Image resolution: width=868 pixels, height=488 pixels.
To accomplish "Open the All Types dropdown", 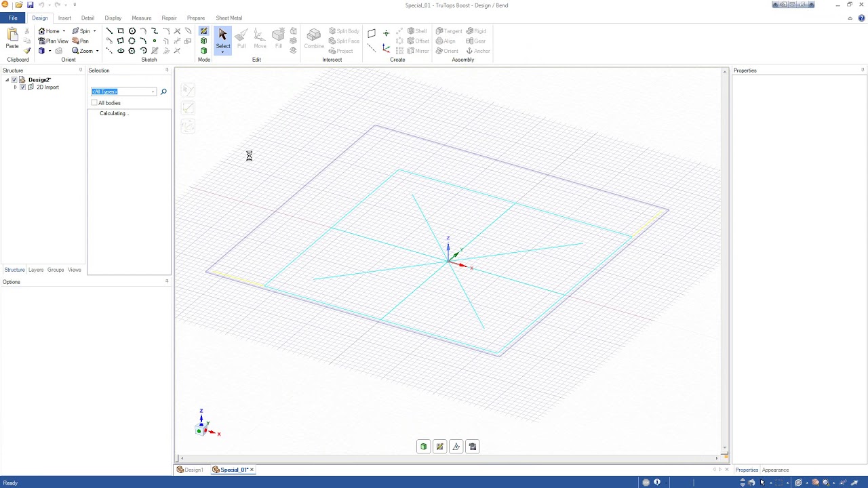I will point(153,91).
